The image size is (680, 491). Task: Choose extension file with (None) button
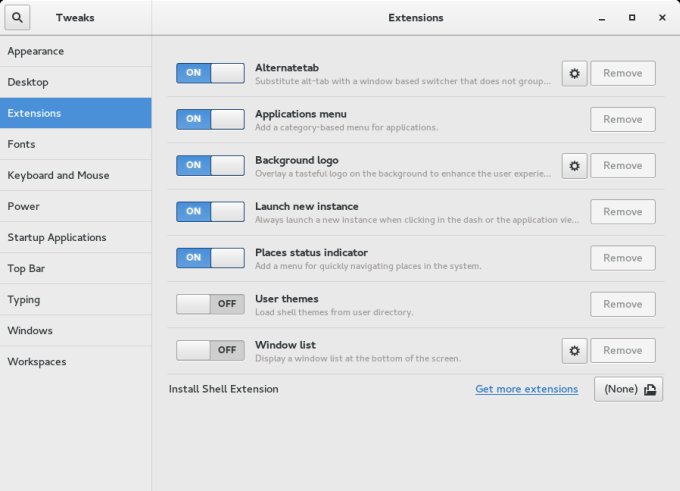click(x=628, y=389)
